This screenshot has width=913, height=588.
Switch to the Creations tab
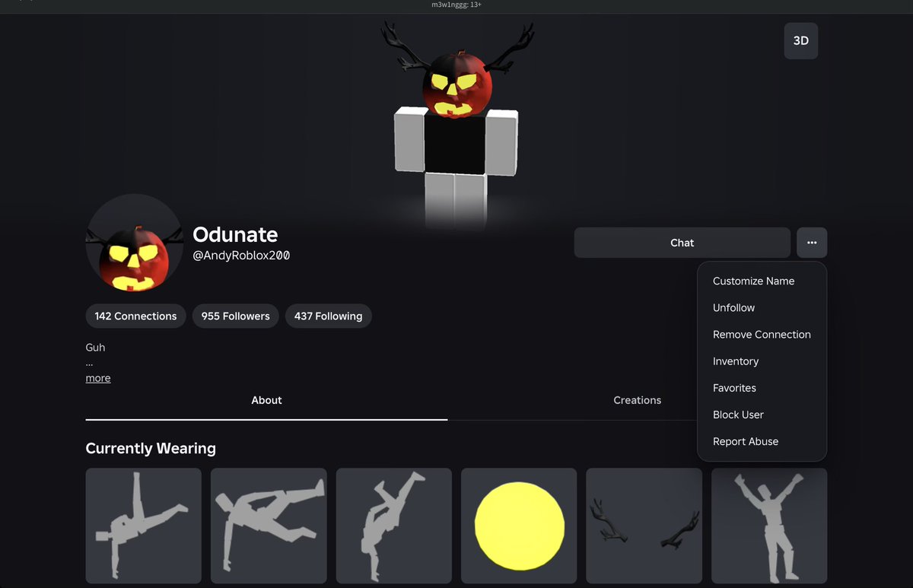[x=637, y=400]
